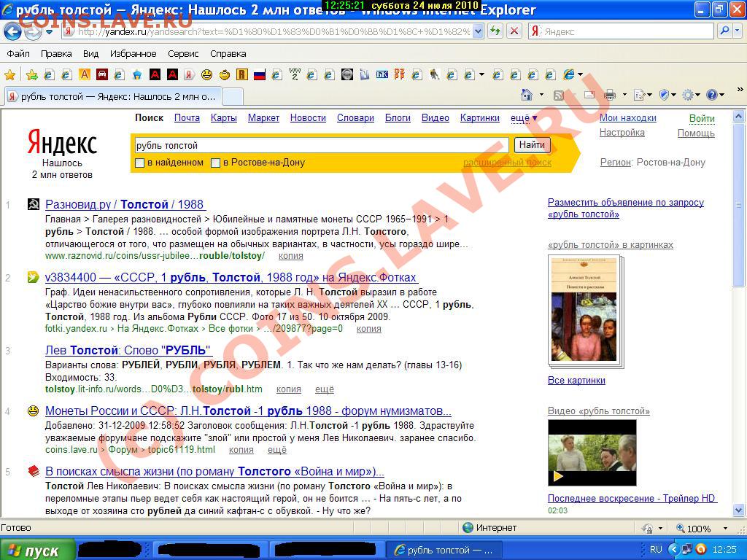This screenshot has width=747, height=560.
Task: Click the Yandex search query input field
Action: [x=322, y=145]
